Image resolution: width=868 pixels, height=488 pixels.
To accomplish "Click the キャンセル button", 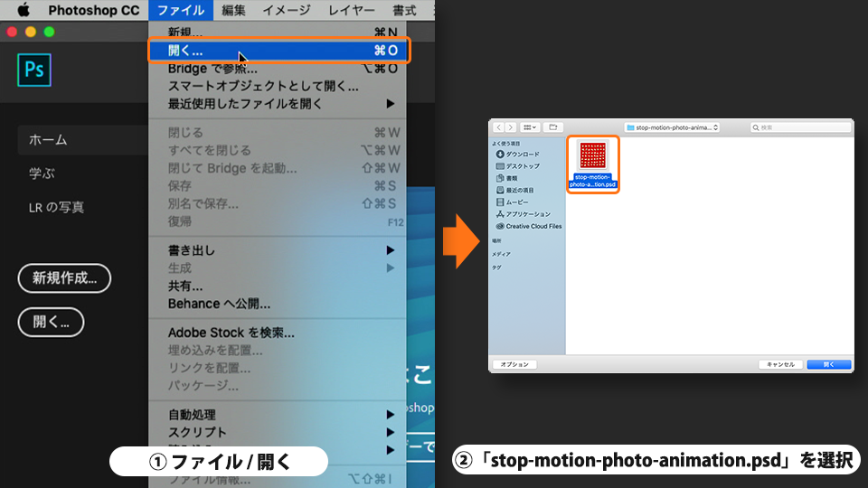I will [x=780, y=364].
